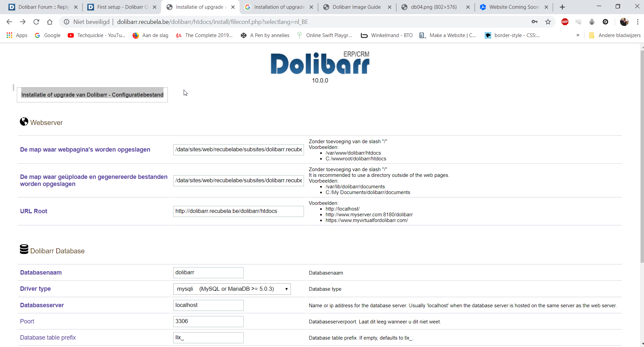Open the Google bookmark
Image resolution: width=644 pixels, height=347 pixels.
(x=48, y=35)
